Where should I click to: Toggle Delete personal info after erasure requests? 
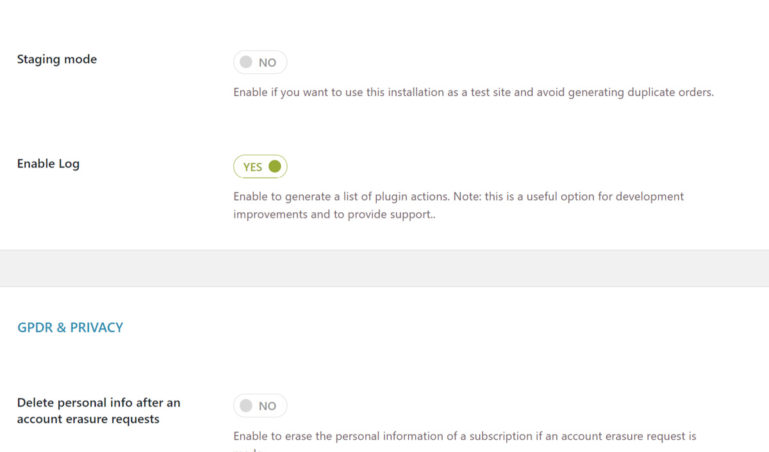point(260,406)
